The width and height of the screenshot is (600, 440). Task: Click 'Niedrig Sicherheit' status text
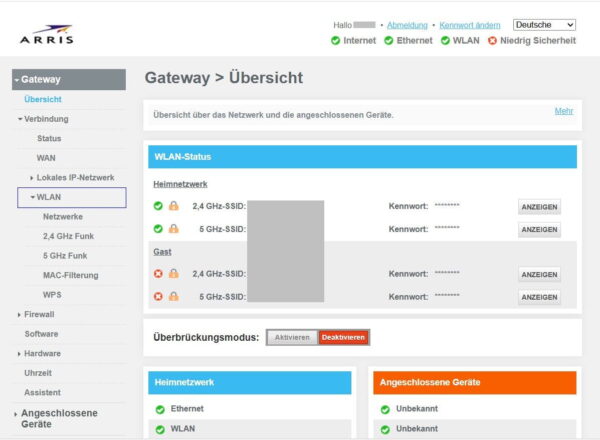pyautogui.click(x=538, y=41)
